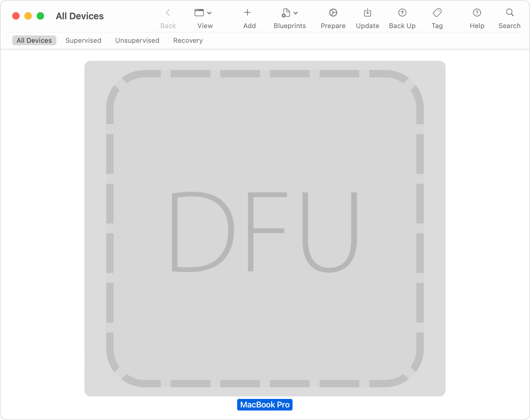This screenshot has width=530, height=420.
Task: Click the MacBook Pro device name label
Action: coord(265,405)
